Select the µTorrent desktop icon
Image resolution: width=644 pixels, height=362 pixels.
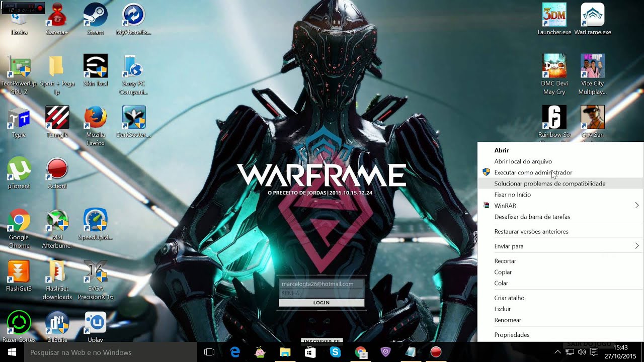(x=19, y=173)
